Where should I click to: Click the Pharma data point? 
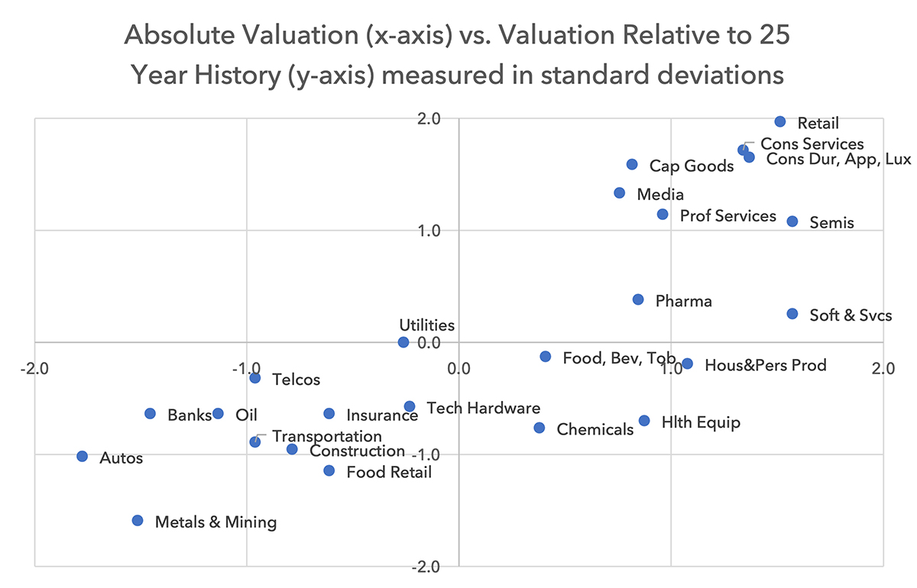[638, 299]
